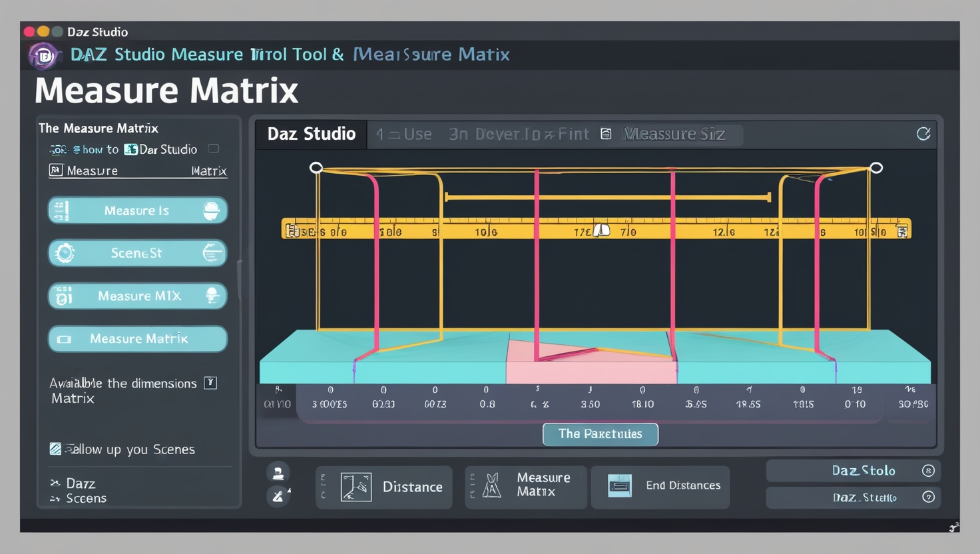Viewport: 980px width, 554px height.
Task: Click round icon right of Measure Is
Action: coord(211,210)
